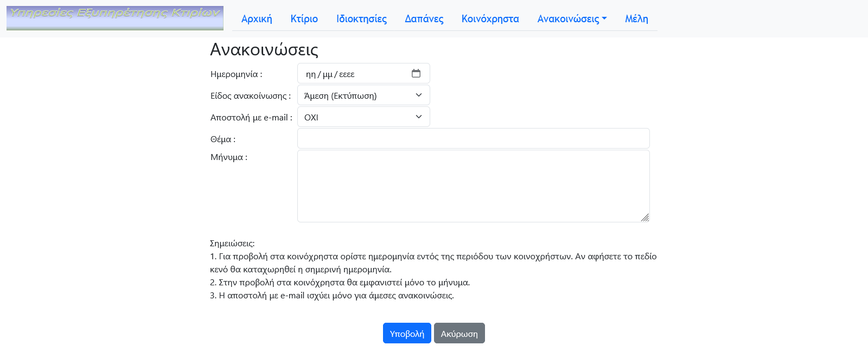The image size is (868, 358).
Task: Click note 3 about αποστολή με e-mail
Action: click(x=332, y=295)
